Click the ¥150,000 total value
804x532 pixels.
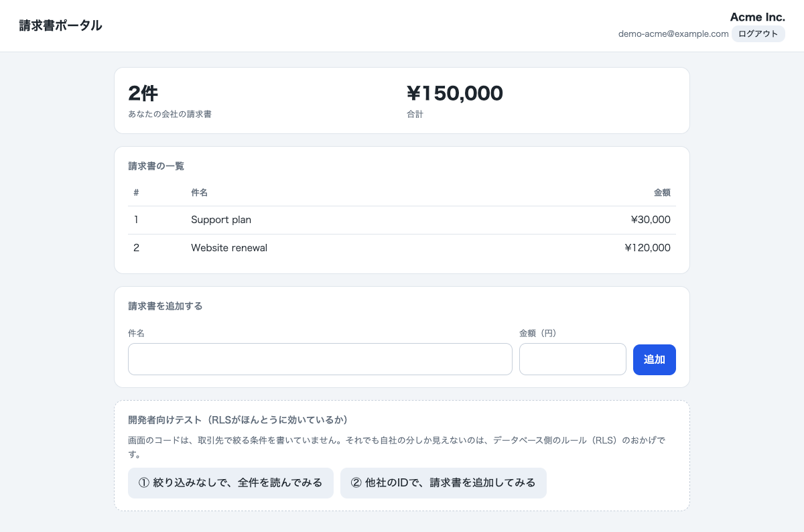(455, 93)
